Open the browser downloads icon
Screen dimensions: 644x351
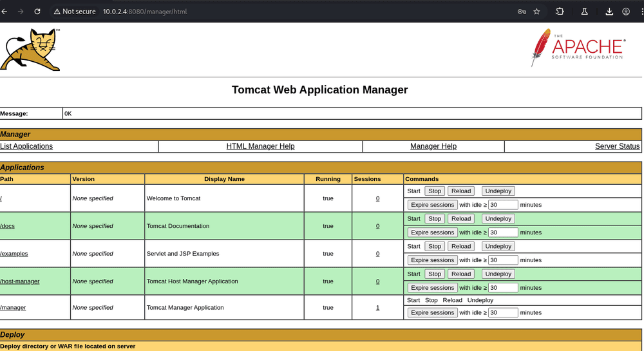click(609, 12)
